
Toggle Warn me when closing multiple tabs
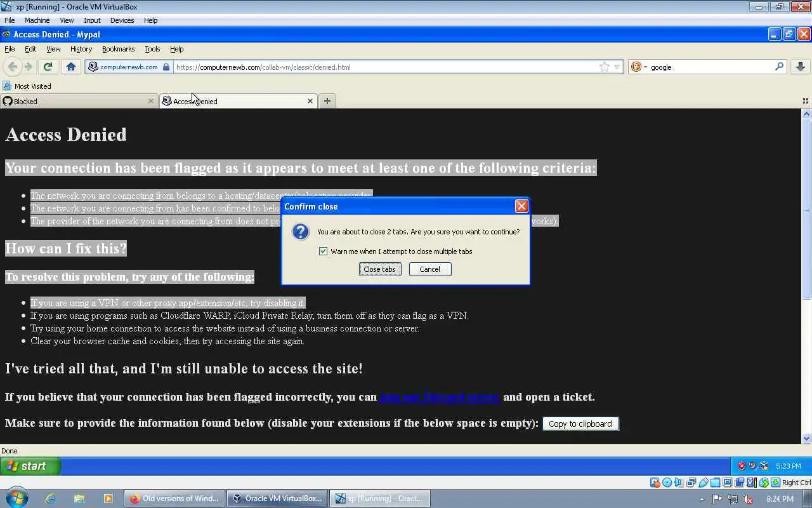click(x=324, y=251)
